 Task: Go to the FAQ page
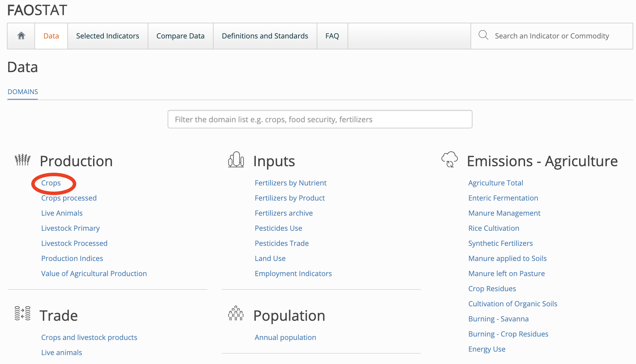click(332, 36)
